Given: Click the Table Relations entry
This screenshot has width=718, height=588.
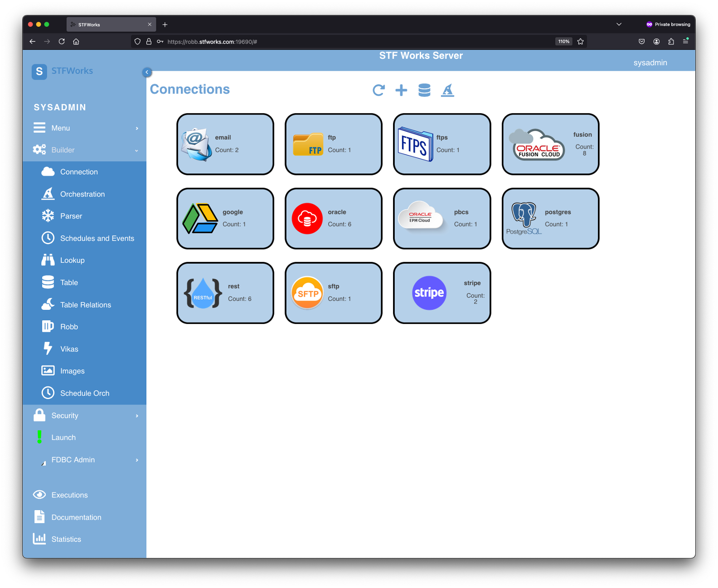Looking at the screenshot, I should (85, 305).
